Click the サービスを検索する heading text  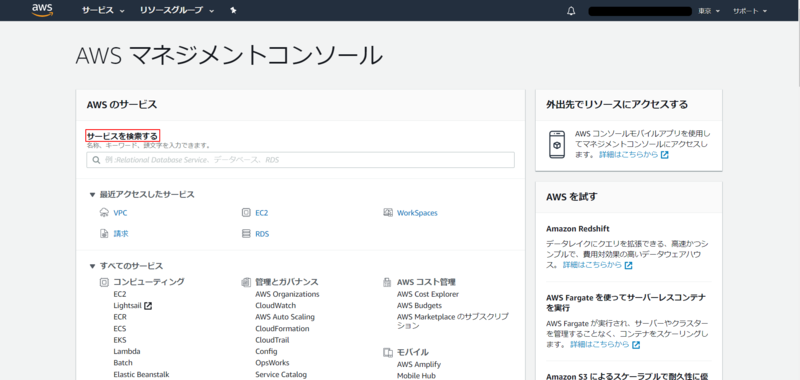click(x=122, y=136)
